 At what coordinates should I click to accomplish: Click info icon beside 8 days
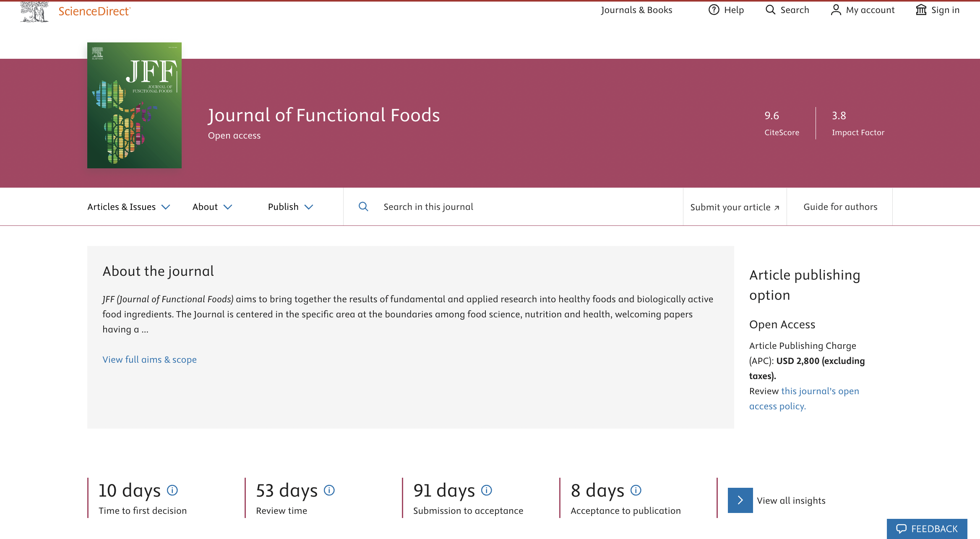tap(636, 490)
